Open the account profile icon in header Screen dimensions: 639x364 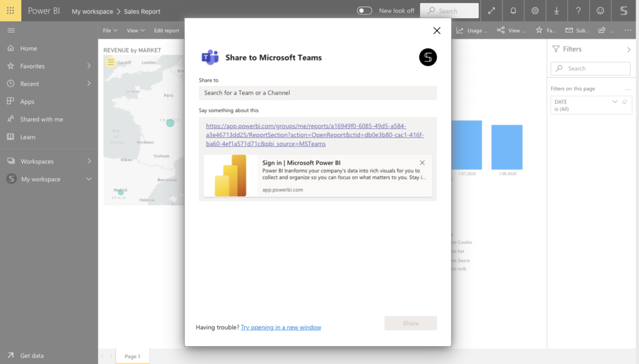point(623,11)
